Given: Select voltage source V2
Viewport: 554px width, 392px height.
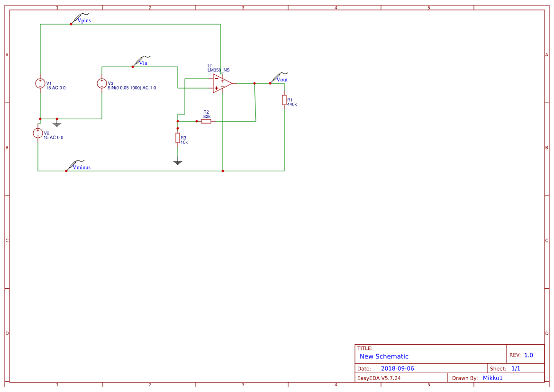Looking at the screenshot, I should tap(38, 133).
